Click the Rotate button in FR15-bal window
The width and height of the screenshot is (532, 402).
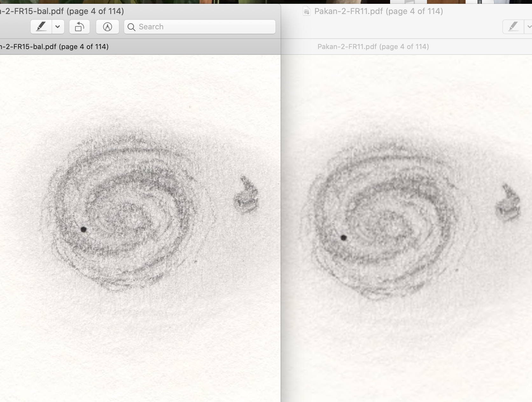pyautogui.click(x=80, y=27)
